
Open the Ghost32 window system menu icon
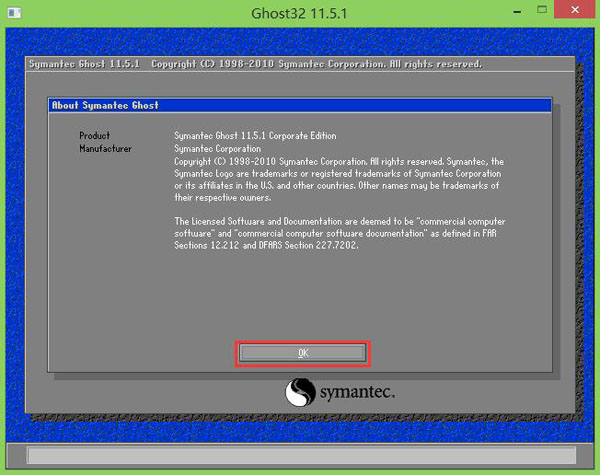[x=14, y=13]
